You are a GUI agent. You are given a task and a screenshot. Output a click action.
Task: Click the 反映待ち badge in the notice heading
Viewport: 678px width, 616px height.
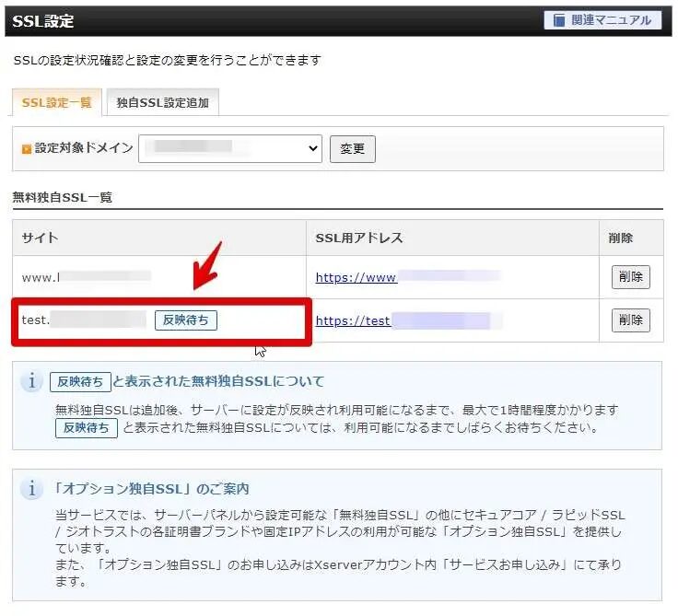tap(80, 381)
